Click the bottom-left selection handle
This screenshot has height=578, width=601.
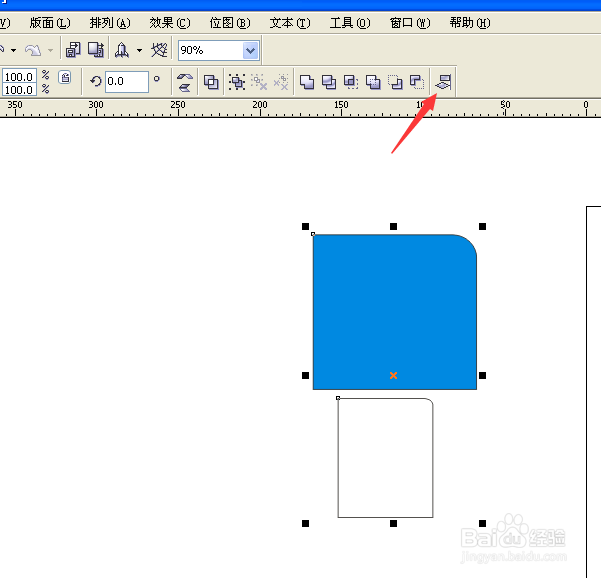(305, 523)
